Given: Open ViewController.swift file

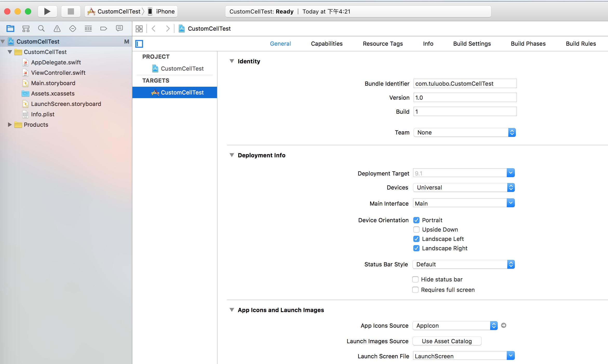Looking at the screenshot, I should pyautogui.click(x=58, y=73).
